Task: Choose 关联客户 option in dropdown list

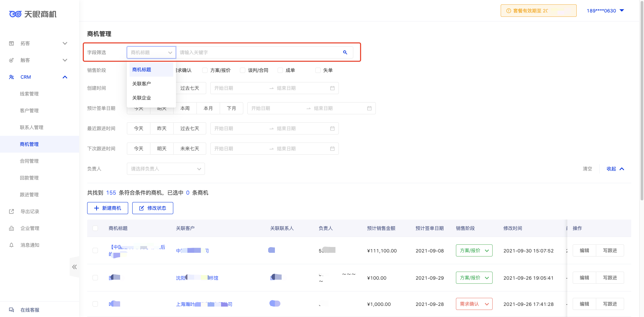Action: pyautogui.click(x=151, y=84)
